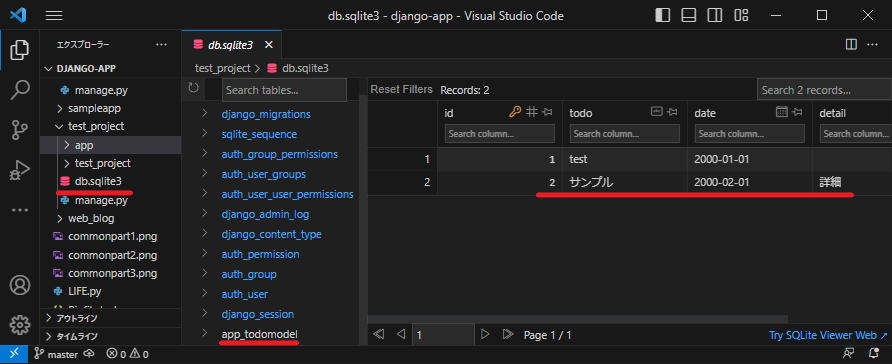Click the Reset Filters button

point(402,89)
